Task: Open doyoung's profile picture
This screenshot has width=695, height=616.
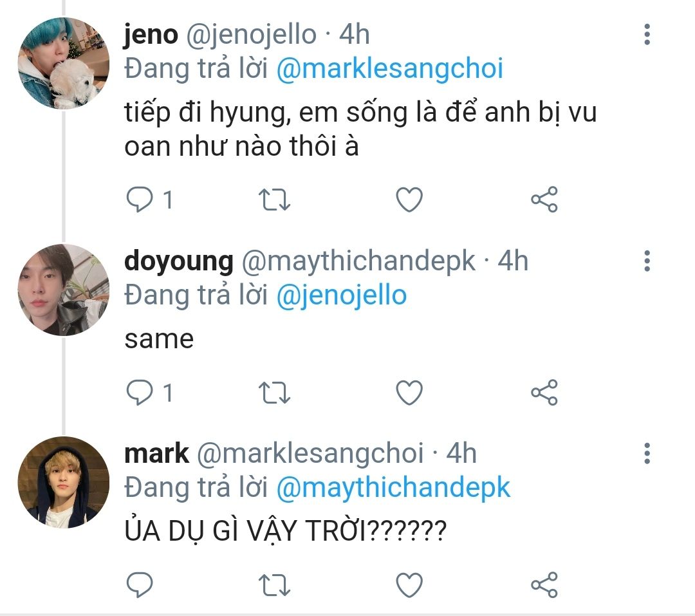Action: click(x=62, y=290)
